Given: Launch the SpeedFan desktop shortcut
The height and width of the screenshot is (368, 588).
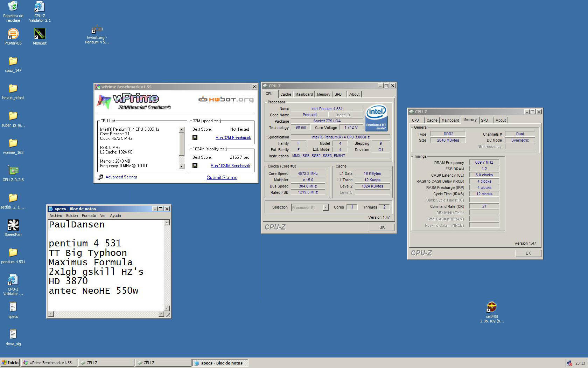Looking at the screenshot, I should coord(13,228).
